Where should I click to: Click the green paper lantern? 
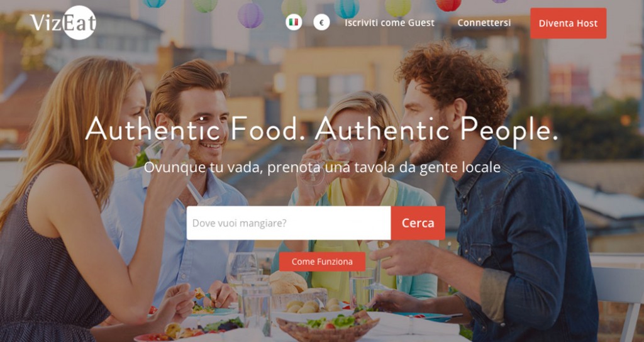(205, 5)
